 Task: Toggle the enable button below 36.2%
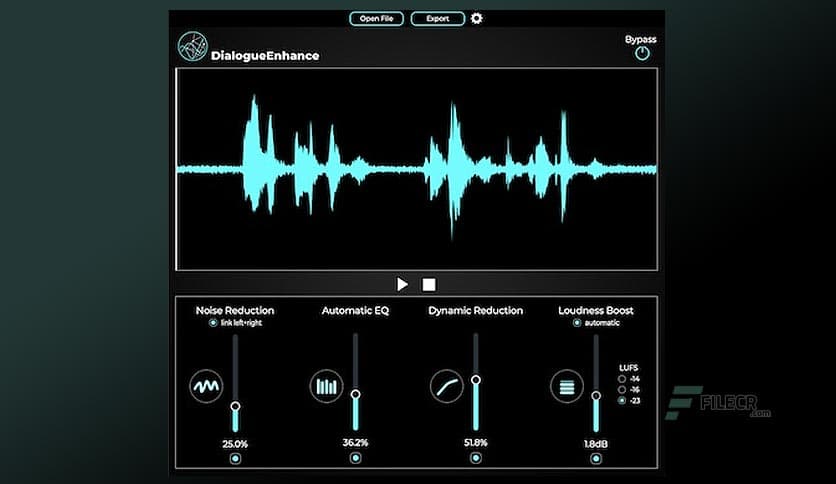point(356,458)
